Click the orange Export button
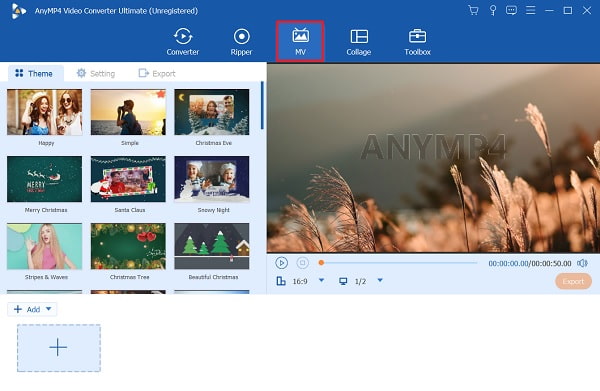 [x=573, y=281]
